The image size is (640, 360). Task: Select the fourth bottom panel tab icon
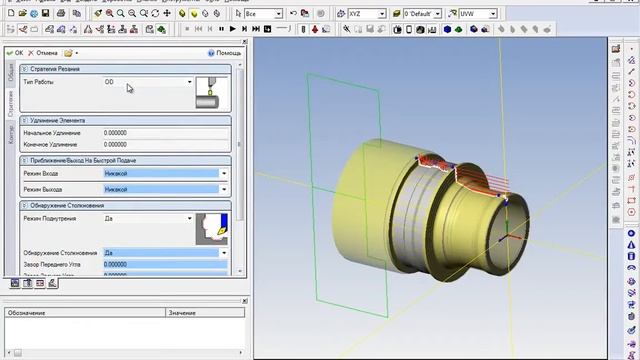[x=52, y=283]
